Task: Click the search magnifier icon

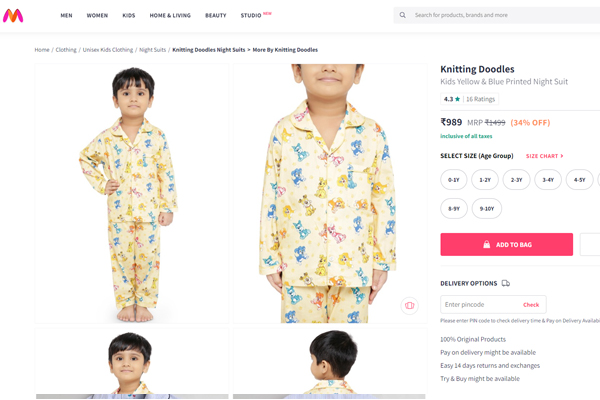Action: [403, 15]
